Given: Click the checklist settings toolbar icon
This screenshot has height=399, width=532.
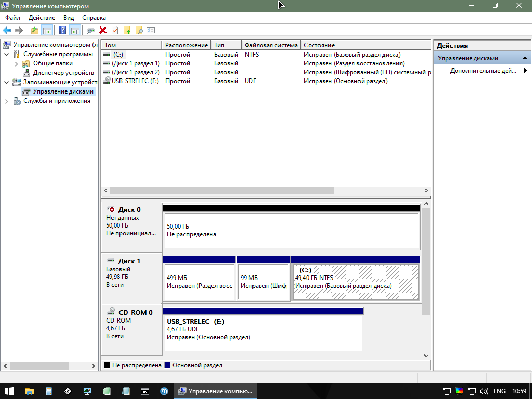Looking at the screenshot, I should (x=151, y=31).
